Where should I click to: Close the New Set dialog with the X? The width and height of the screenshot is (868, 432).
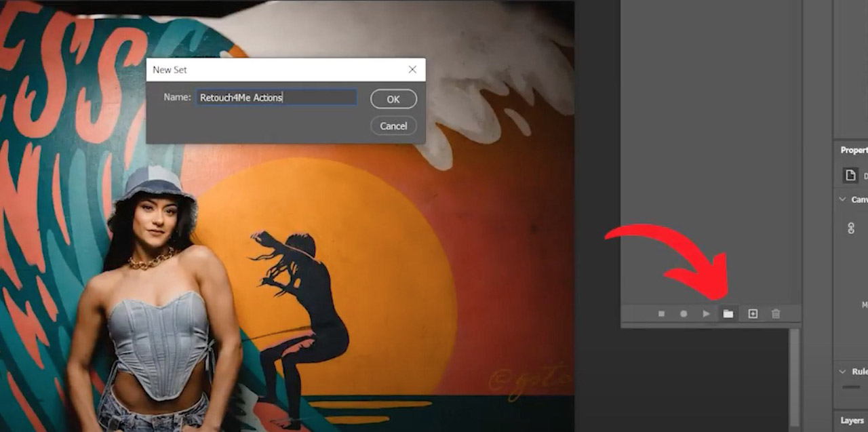(412, 68)
